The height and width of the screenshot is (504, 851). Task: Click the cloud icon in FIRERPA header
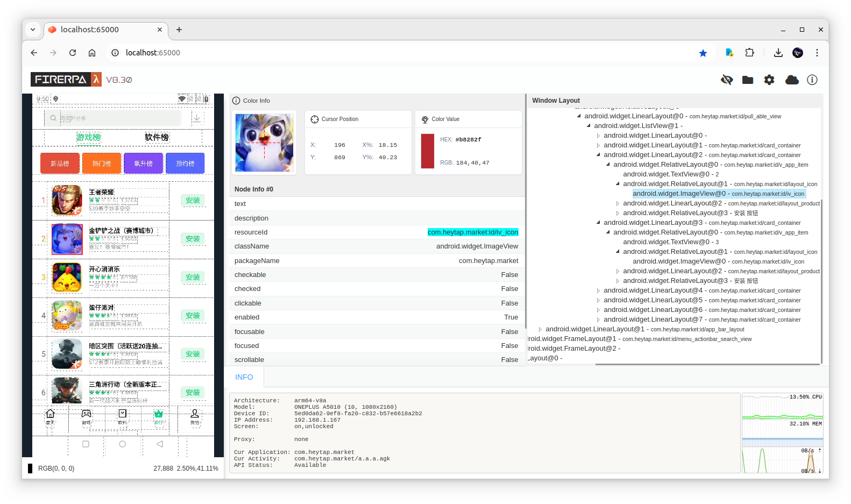tap(792, 80)
